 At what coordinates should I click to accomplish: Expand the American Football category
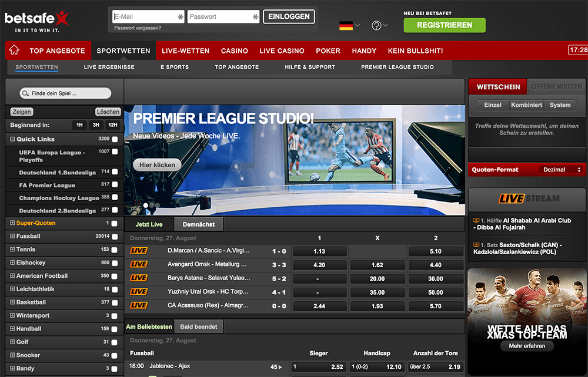(12, 275)
